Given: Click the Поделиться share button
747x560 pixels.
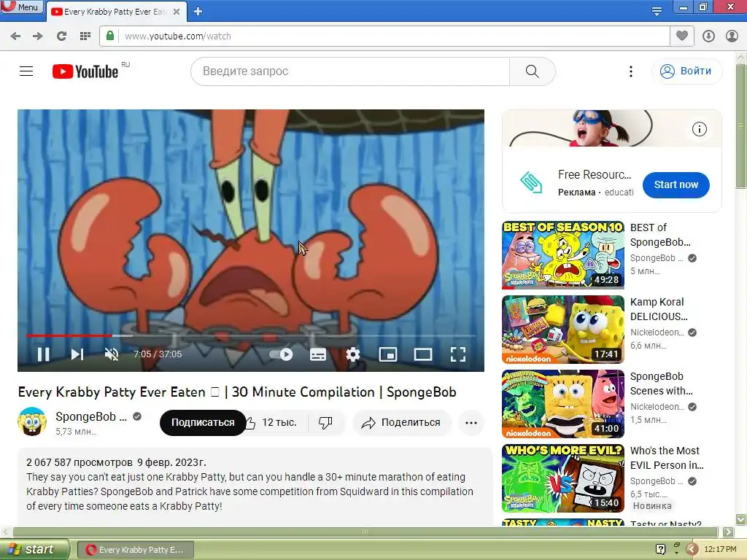Looking at the screenshot, I should click(402, 422).
